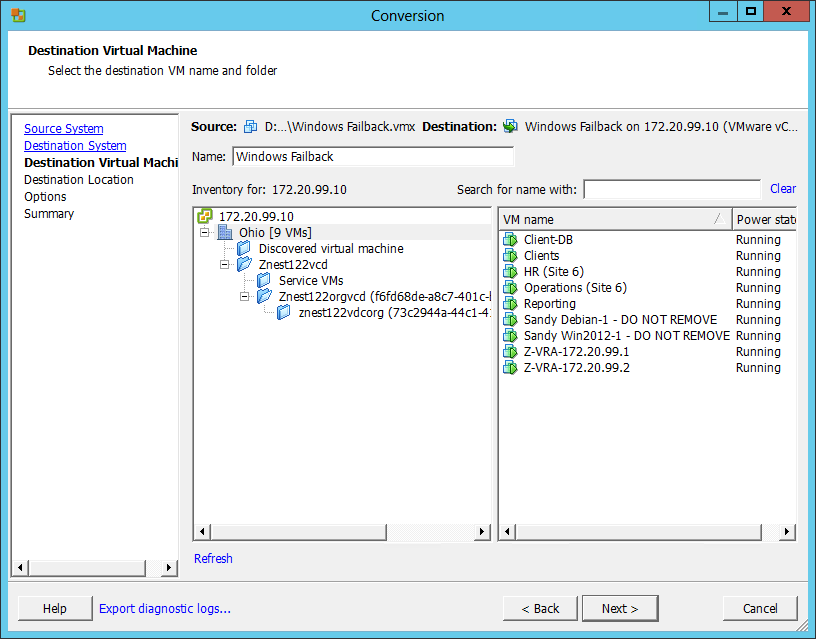
Task: Click the VM list horizontal scrollbar thumb
Action: pos(639,532)
